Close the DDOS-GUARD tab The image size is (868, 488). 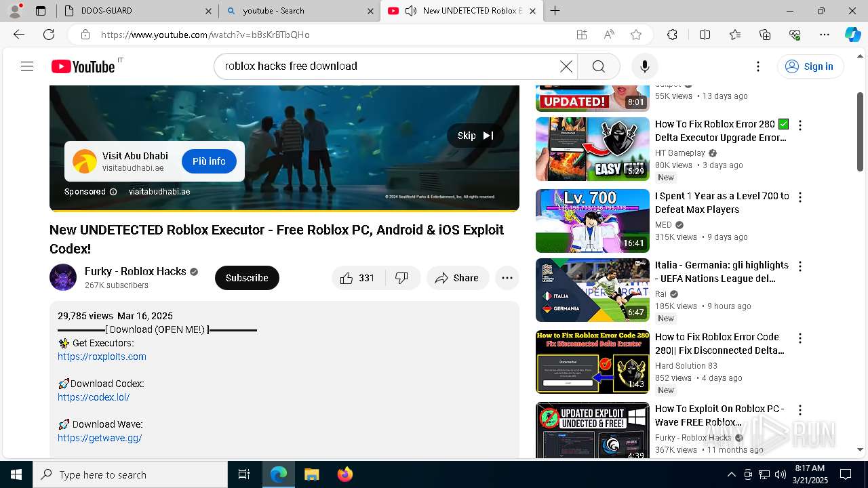208,11
